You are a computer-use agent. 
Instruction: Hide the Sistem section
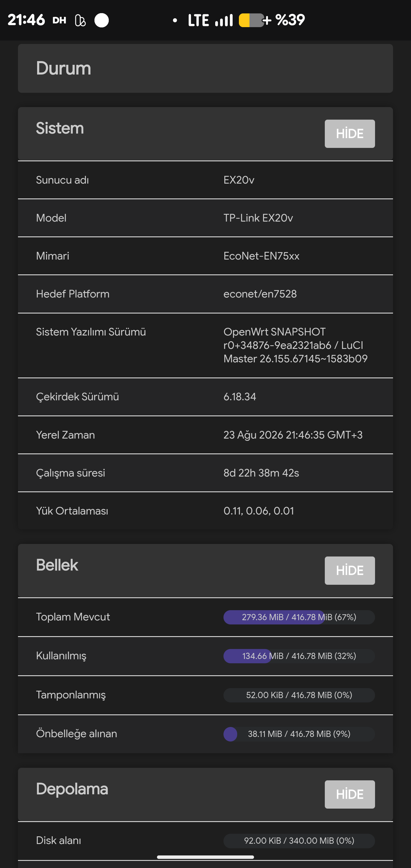(x=350, y=134)
